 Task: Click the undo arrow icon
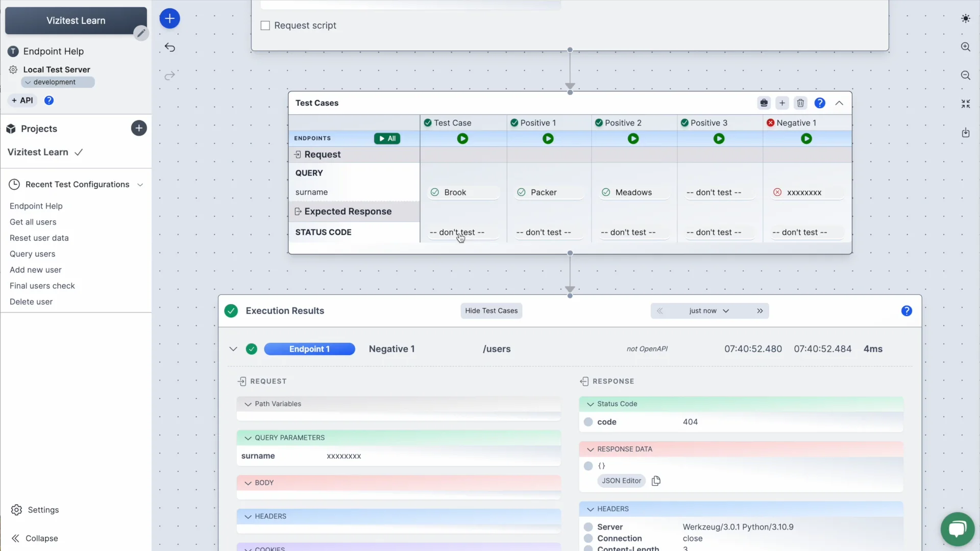tap(170, 47)
